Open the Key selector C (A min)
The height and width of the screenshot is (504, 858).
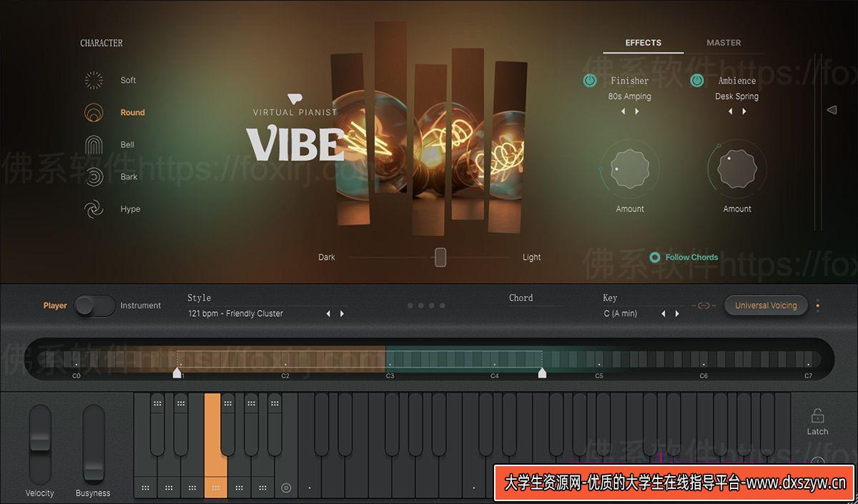click(620, 314)
